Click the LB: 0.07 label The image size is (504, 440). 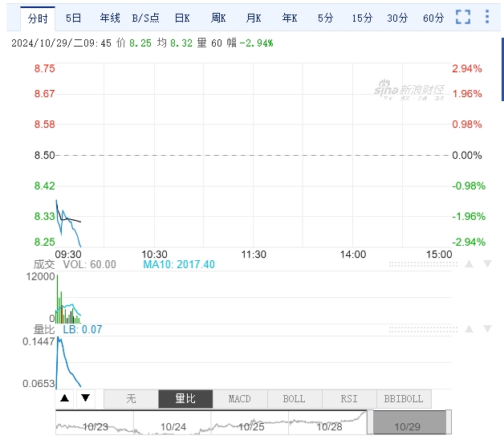tap(83, 329)
